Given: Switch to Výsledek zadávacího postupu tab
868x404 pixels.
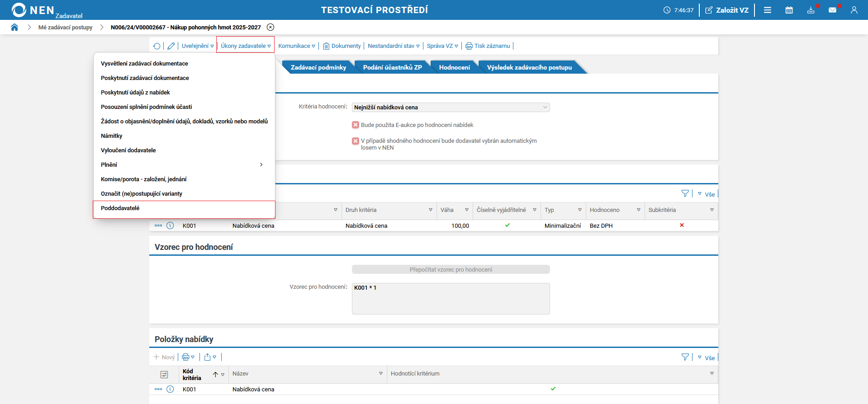Looking at the screenshot, I should (529, 67).
